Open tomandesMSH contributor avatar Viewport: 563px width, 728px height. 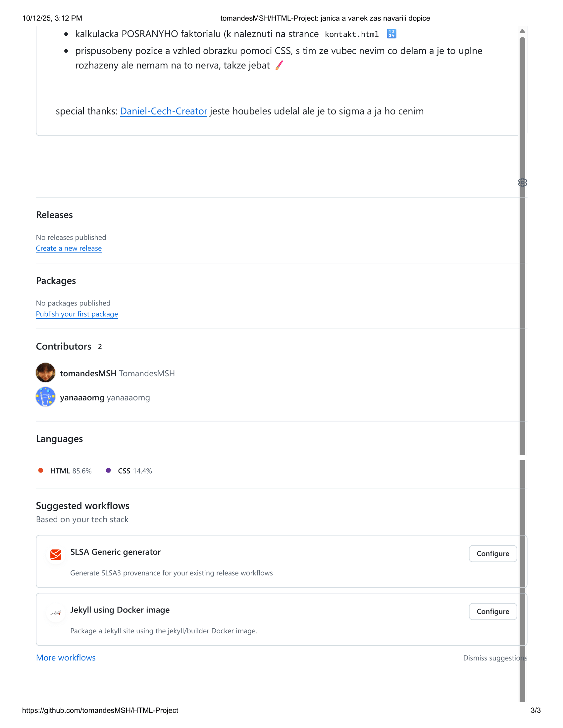[x=46, y=373]
